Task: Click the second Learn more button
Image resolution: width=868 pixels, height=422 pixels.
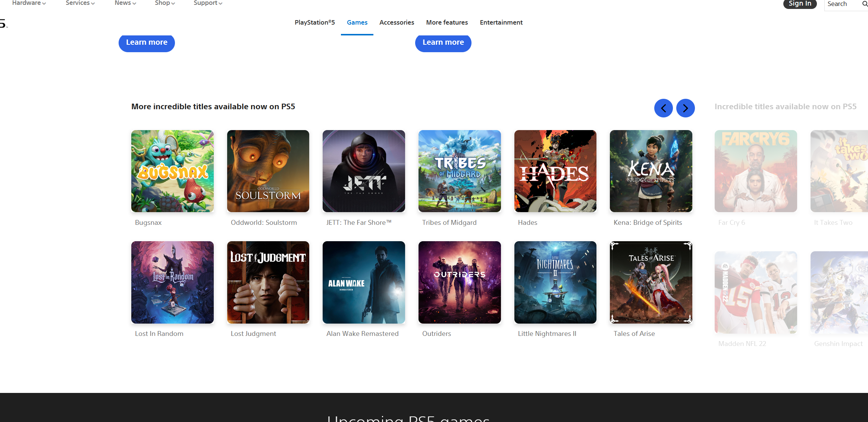Action: (443, 42)
